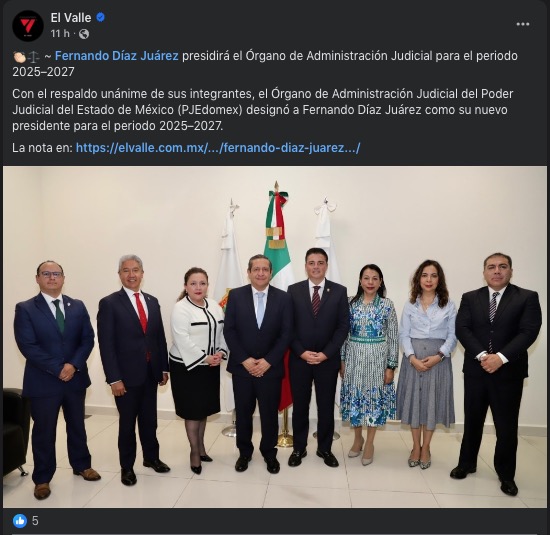View who reacted via the 5 count
Image resolution: width=550 pixels, height=535 pixels.
click(35, 521)
